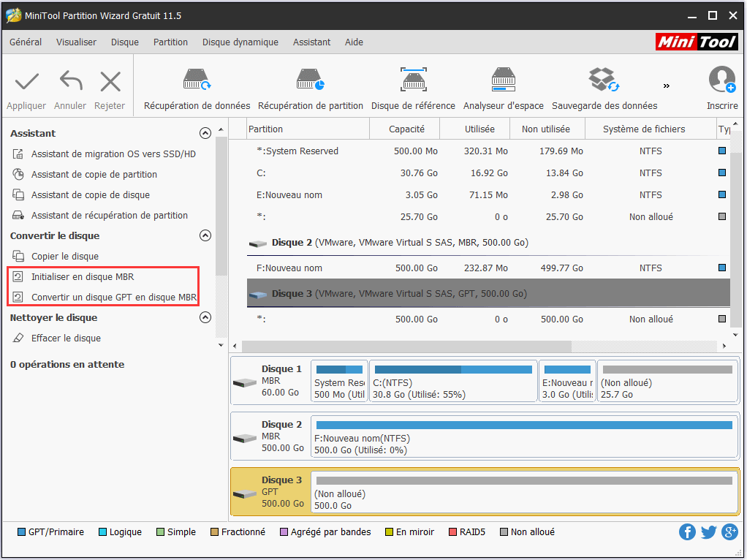
Task: Select the Disque 3 header row in list
Action: pyautogui.click(x=488, y=294)
